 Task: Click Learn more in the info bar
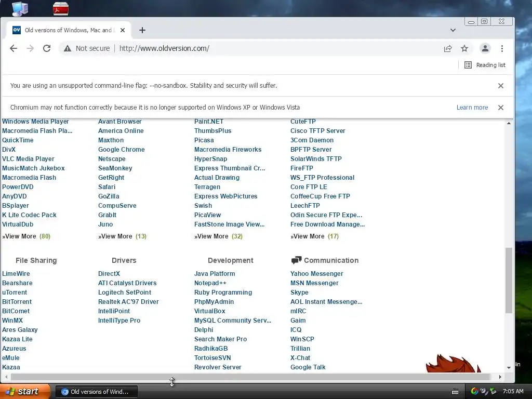(472, 108)
